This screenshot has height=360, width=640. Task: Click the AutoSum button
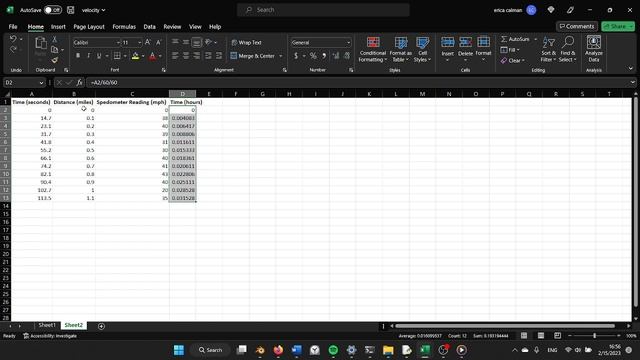[x=516, y=39]
